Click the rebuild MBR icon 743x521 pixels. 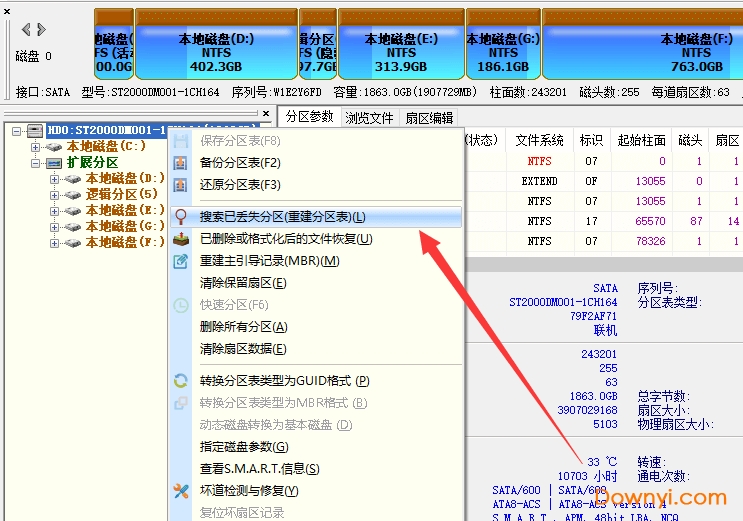pyautogui.click(x=181, y=261)
